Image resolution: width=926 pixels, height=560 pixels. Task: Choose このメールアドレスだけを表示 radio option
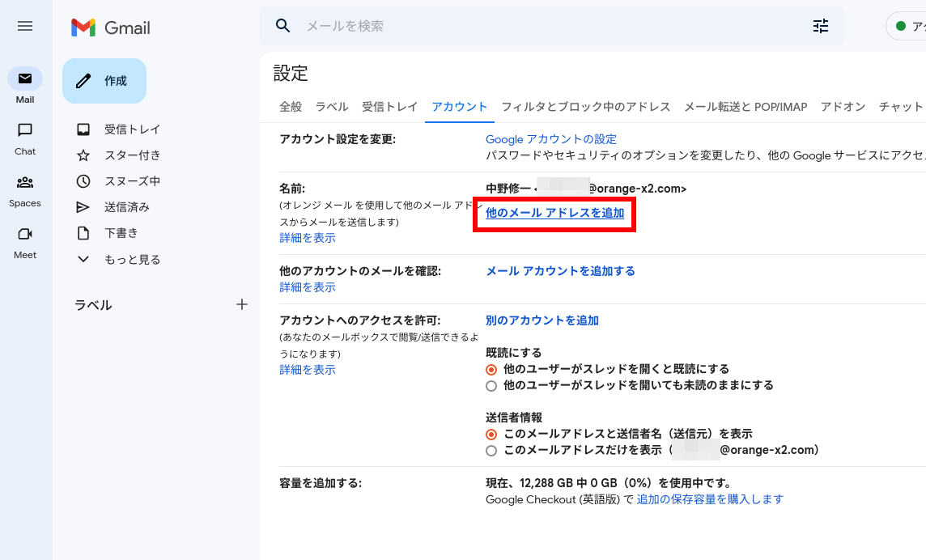pyautogui.click(x=491, y=450)
